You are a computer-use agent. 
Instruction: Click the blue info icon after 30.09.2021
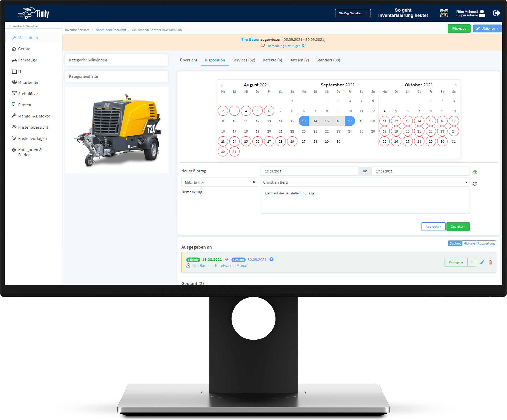point(271,259)
